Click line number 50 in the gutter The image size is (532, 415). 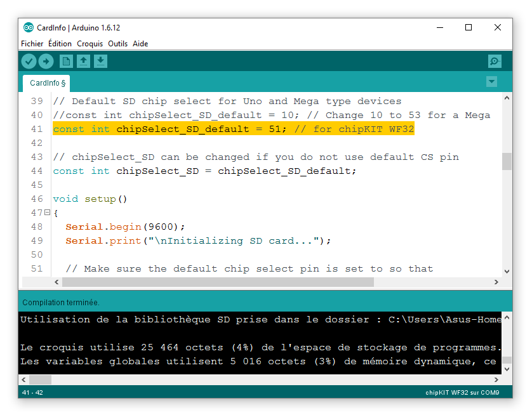point(37,254)
